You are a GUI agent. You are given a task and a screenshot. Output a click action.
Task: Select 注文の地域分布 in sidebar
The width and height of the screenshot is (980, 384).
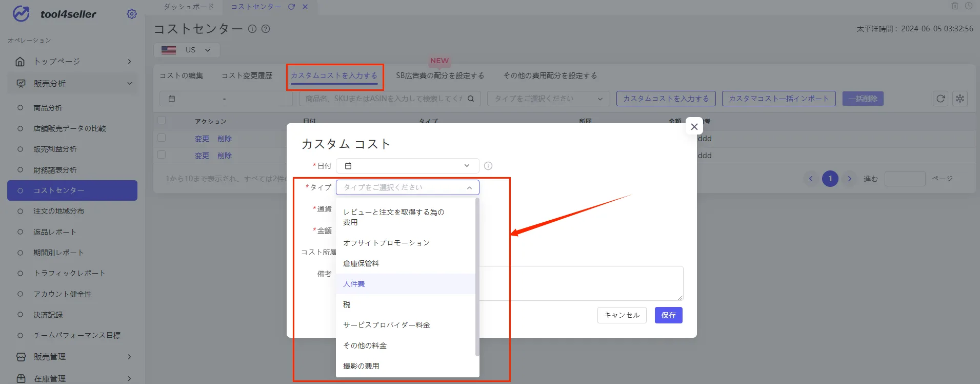[x=58, y=211]
